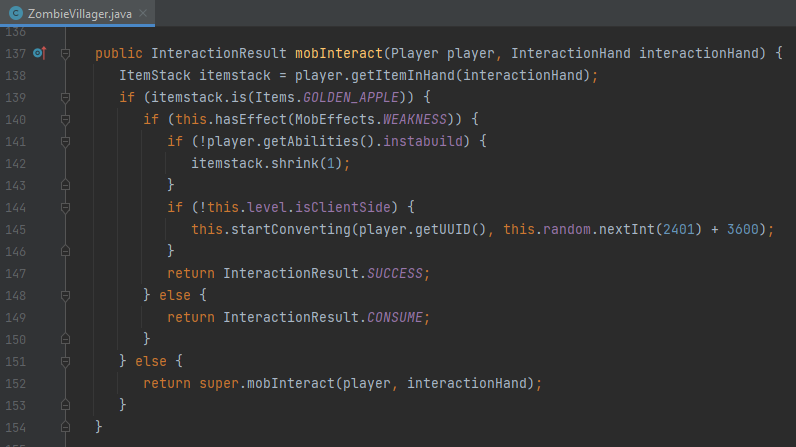The height and width of the screenshot is (447, 796).
Task: Collapse the isClientSide if block at line 144
Action: 65,207
